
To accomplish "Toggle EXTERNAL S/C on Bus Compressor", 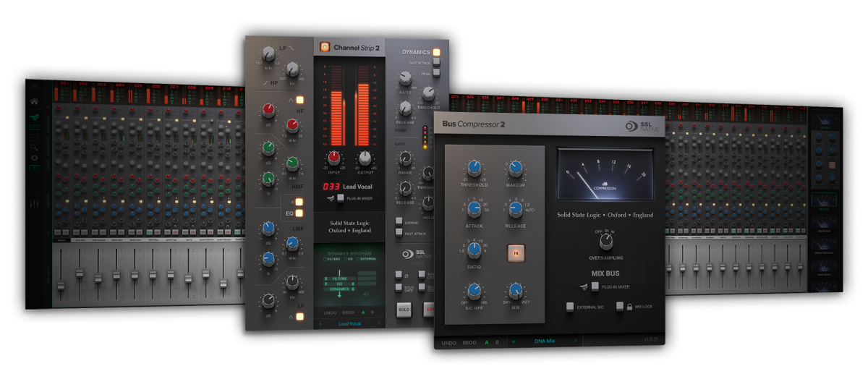I will 570,307.
